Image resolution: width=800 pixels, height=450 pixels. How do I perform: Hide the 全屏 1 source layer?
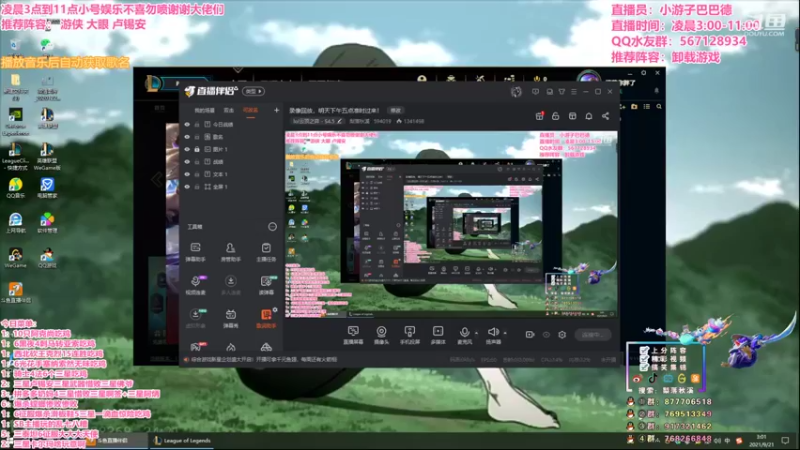pos(187,187)
